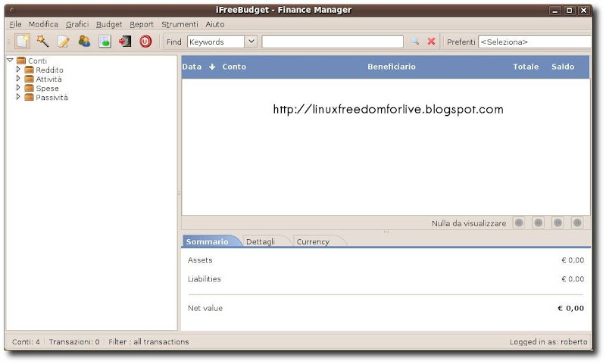Viewport: 606px width, 364px height.
Task: Select the Reddito account label
Action: [x=49, y=70]
